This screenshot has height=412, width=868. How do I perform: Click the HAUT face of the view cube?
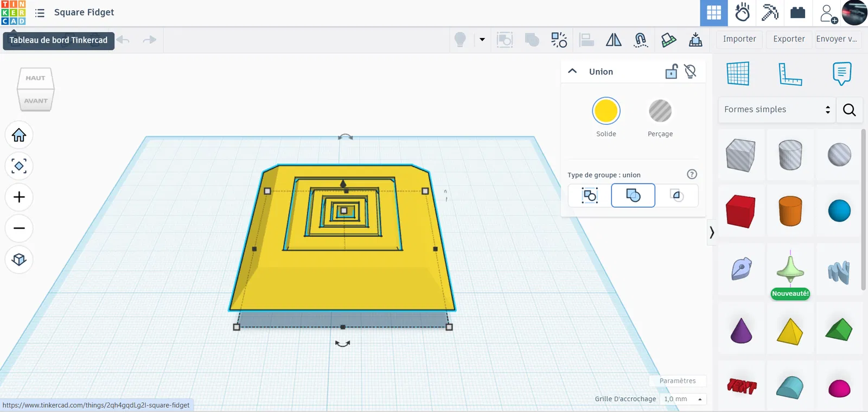36,78
